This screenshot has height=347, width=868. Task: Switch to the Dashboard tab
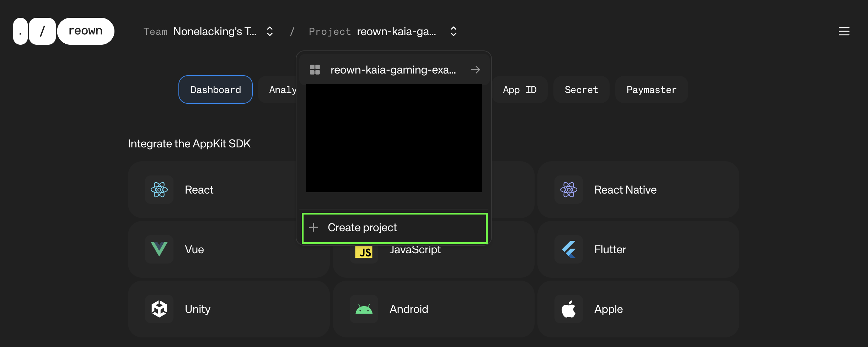[215, 90]
